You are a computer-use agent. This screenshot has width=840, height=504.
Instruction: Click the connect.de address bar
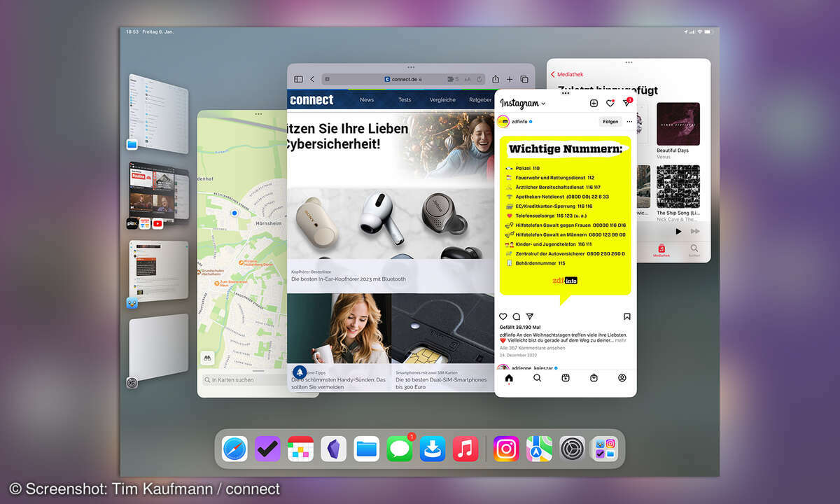tap(404, 79)
